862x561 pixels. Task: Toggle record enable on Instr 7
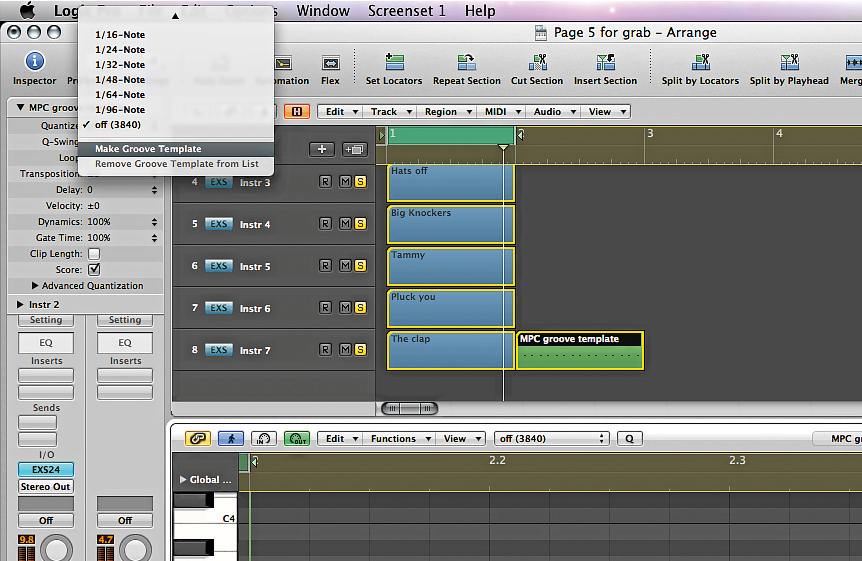(325, 349)
